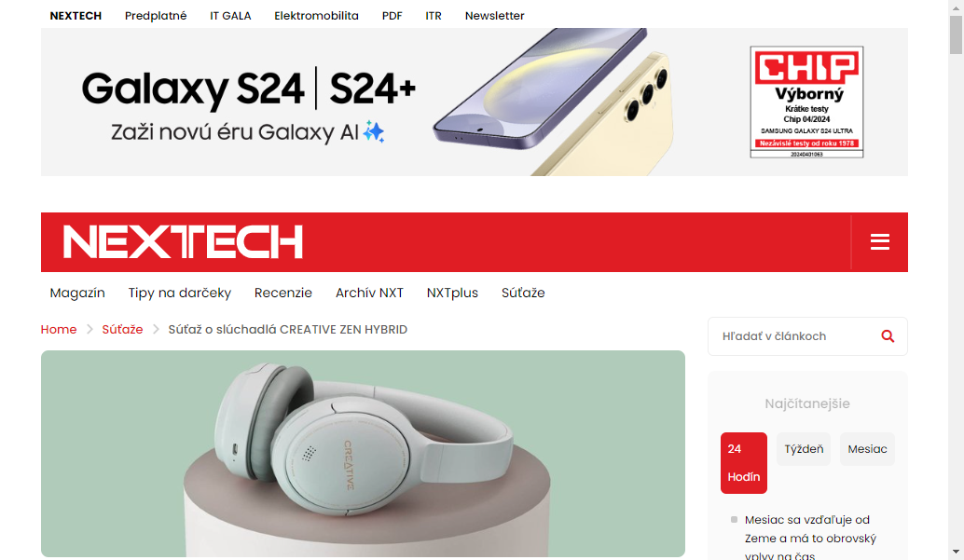Viewport: 964px width, 560px height.
Task: Switch to the Týždeň tab
Action: tap(804, 449)
